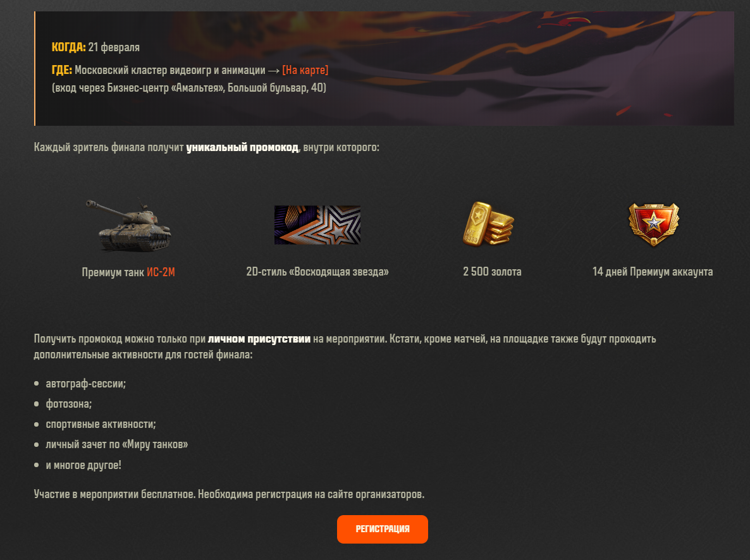
Task: Click the личный зачет по «Миру танков» item
Action: click(x=117, y=444)
